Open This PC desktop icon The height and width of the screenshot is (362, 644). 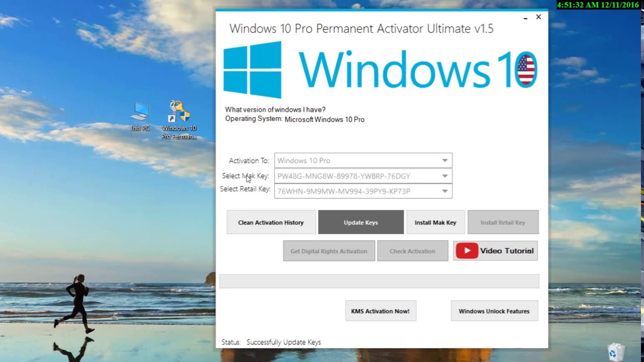pyautogui.click(x=140, y=116)
